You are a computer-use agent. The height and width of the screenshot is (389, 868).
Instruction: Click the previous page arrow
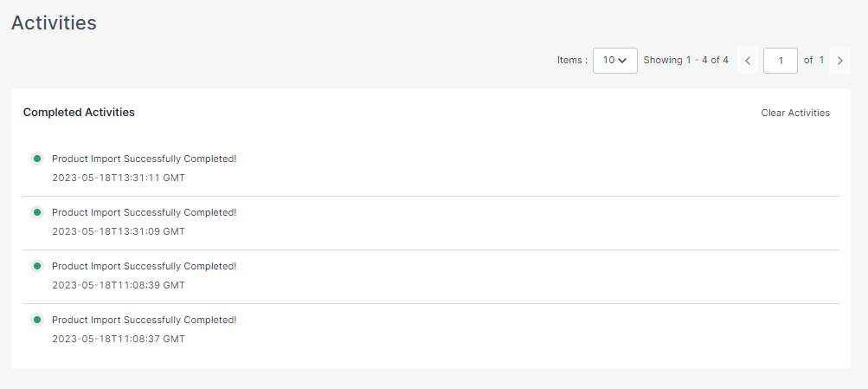tap(748, 61)
